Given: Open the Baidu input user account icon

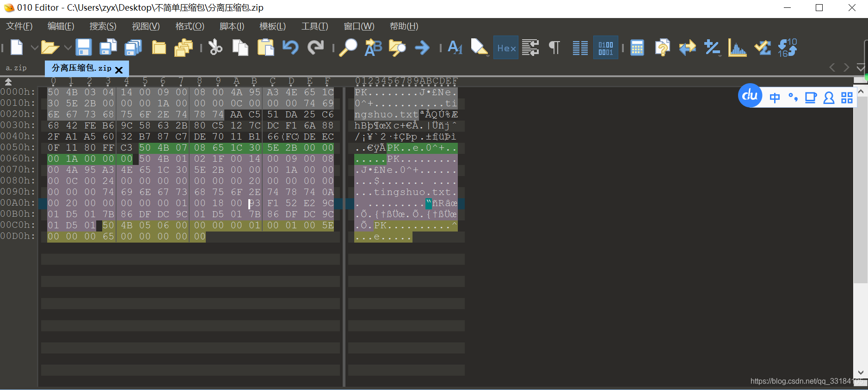Looking at the screenshot, I should 829,97.
